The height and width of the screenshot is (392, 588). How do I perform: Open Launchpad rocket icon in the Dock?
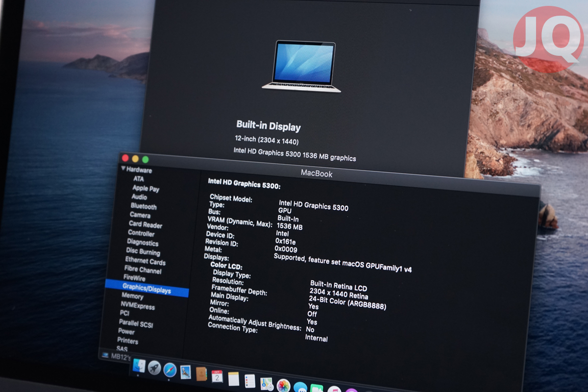pyautogui.click(x=154, y=367)
